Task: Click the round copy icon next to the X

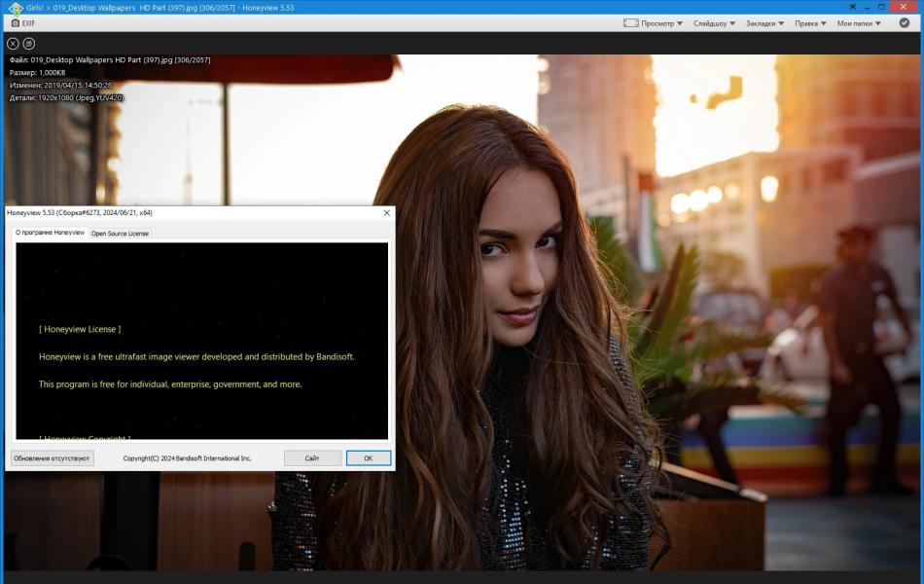Action: click(29, 44)
